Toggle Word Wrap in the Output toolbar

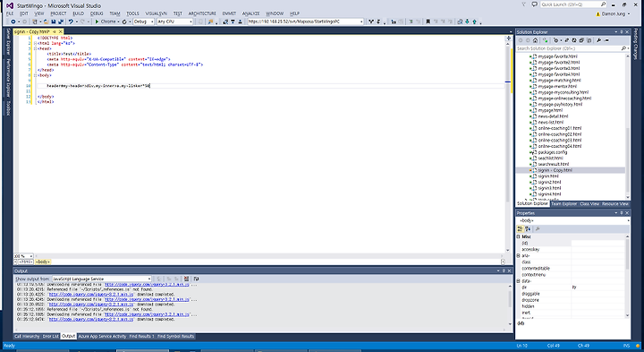pyautogui.click(x=196, y=279)
